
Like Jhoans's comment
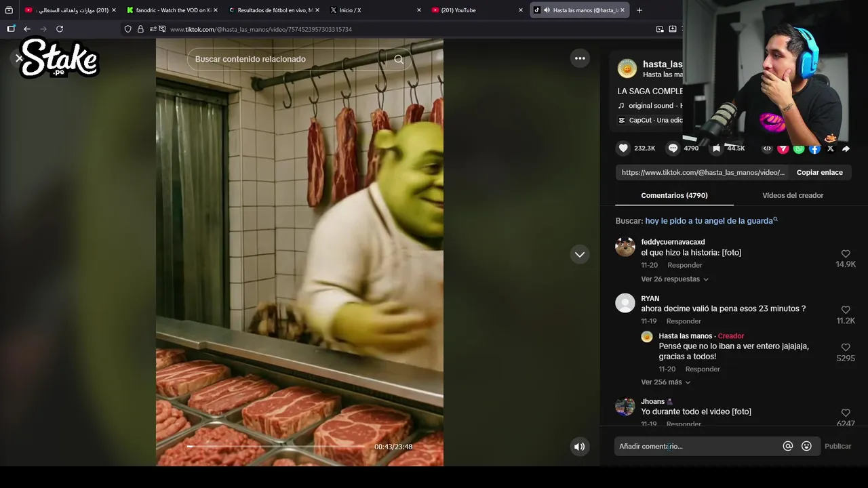846,413
